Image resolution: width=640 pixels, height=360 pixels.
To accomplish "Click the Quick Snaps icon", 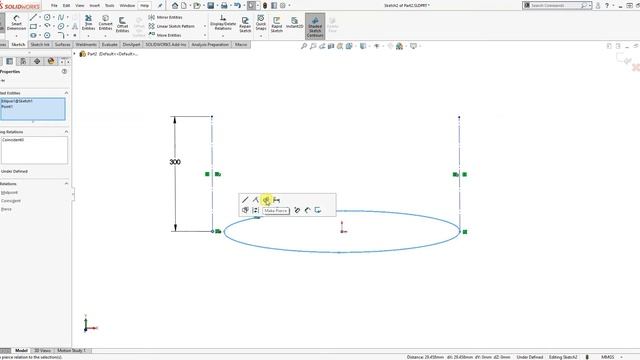I will (x=261, y=22).
